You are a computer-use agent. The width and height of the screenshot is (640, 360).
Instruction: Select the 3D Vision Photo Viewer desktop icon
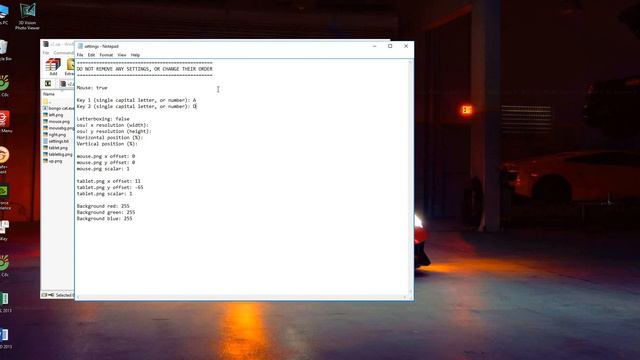(27, 16)
